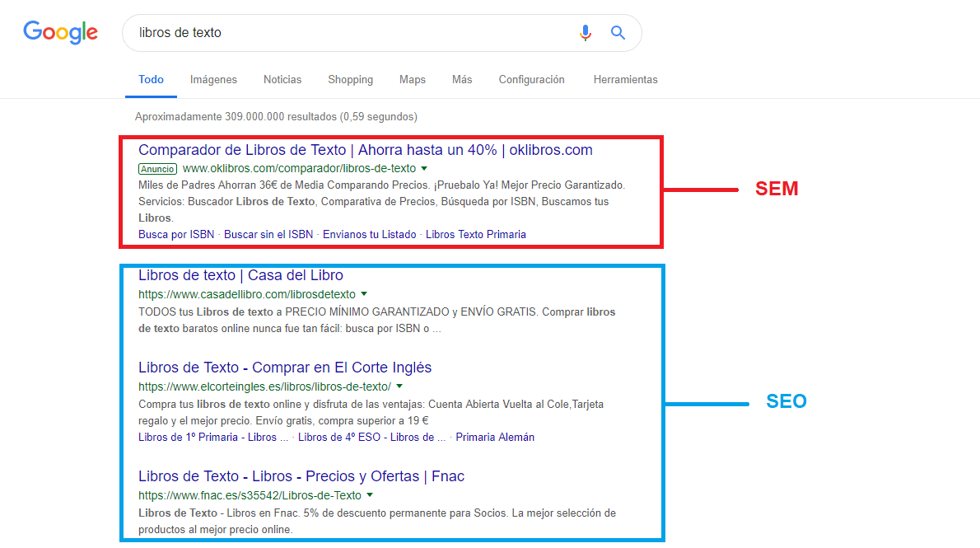Open 'Precios y Ofertas | Fnac' result
The image size is (980, 548).
tap(301, 476)
